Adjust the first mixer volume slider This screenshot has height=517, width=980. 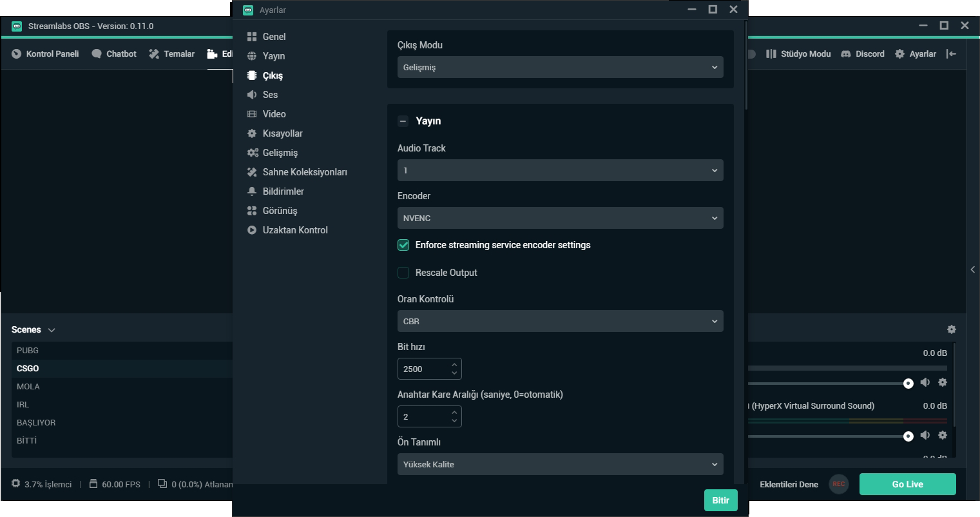coord(908,384)
